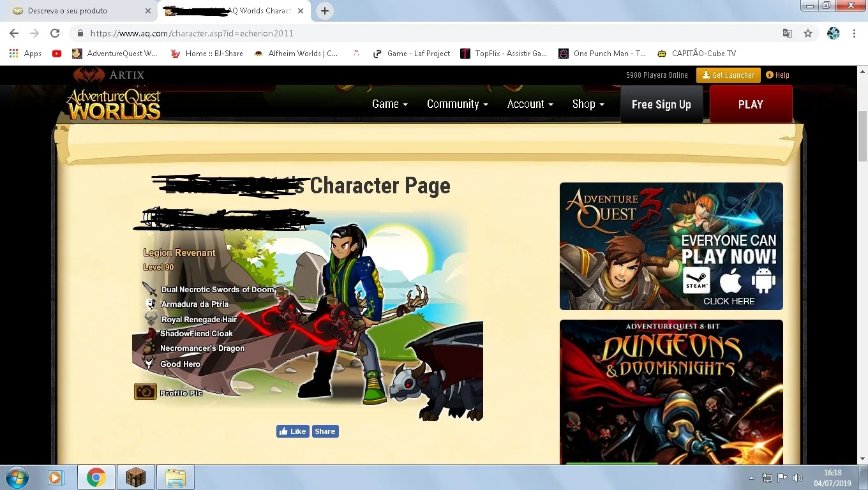Click the AdventureQuest Worlds logo

coord(114,105)
